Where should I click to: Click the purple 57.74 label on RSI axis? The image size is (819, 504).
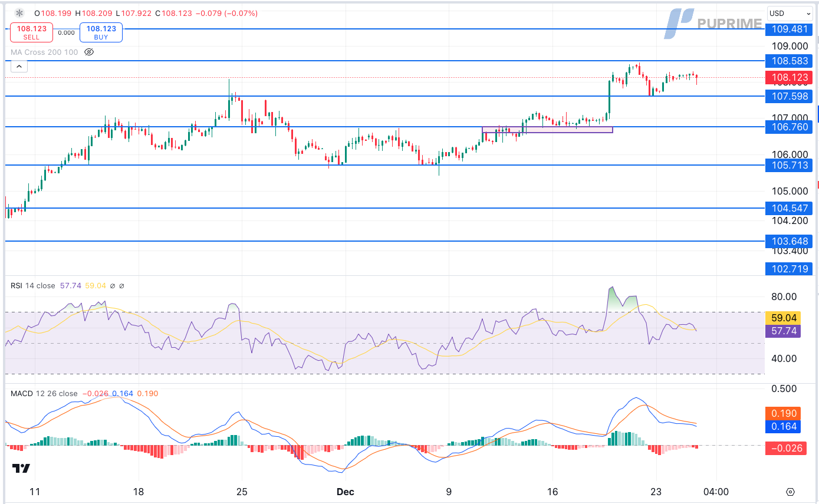coord(782,331)
